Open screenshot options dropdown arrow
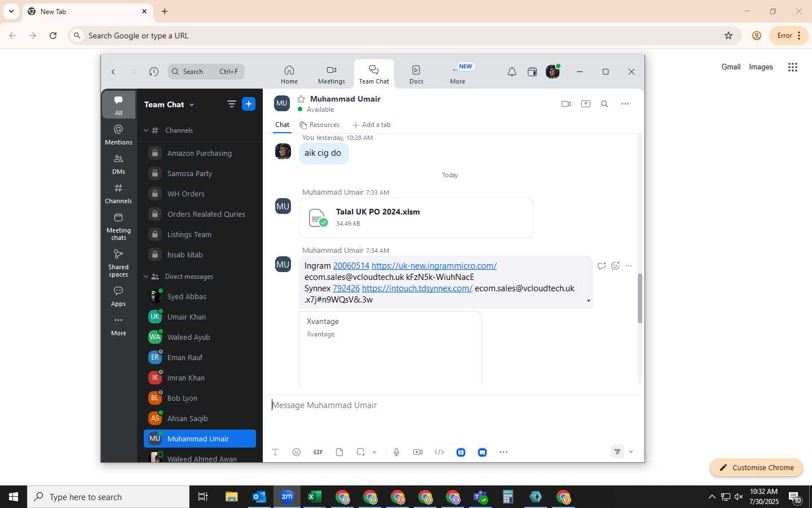Image resolution: width=812 pixels, height=508 pixels. point(374,452)
